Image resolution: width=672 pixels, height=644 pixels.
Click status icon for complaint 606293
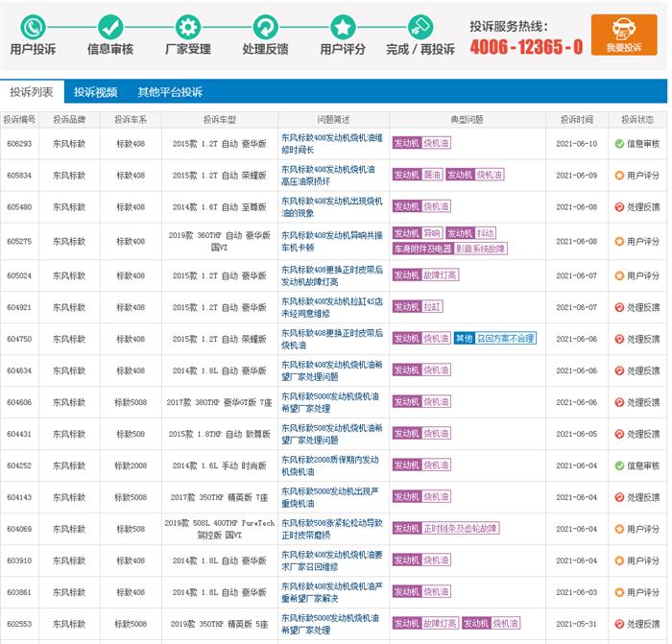[619, 144]
